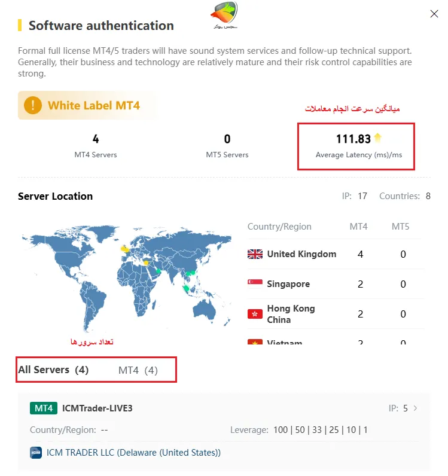
Task: Click the White Label MT4 badge
Action: pyautogui.click(x=93, y=106)
